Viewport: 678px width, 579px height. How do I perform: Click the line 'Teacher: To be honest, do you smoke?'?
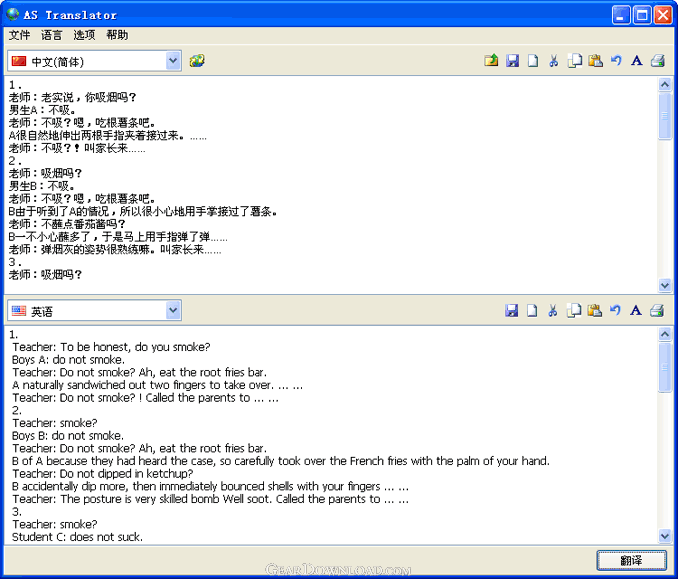pos(111,347)
